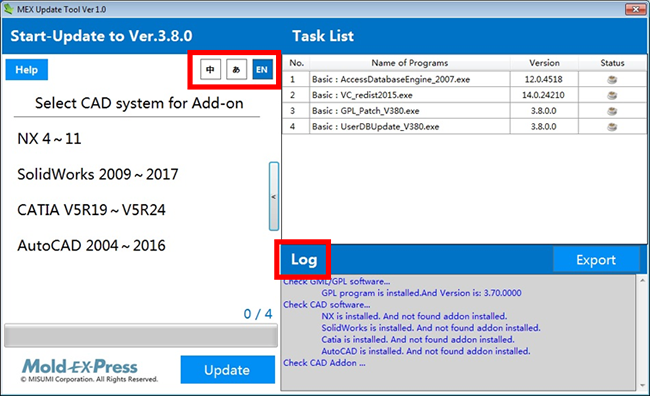
Task: Click version cell 12.0.4518
Action: coord(543,79)
